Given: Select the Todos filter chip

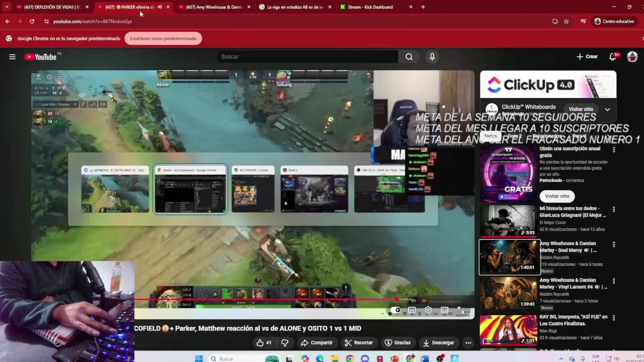Looking at the screenshot, I should [x=491, y=136].
